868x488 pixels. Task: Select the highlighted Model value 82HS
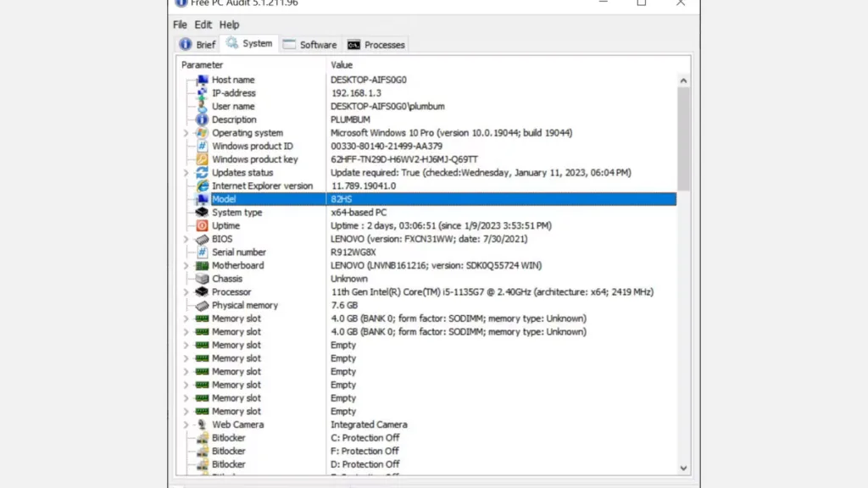pyautogui.click(x=342, y=199)
